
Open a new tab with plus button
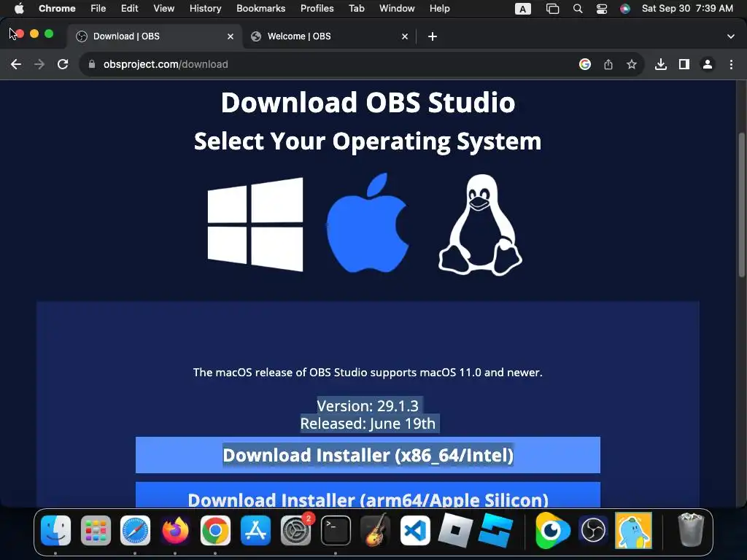433,36
